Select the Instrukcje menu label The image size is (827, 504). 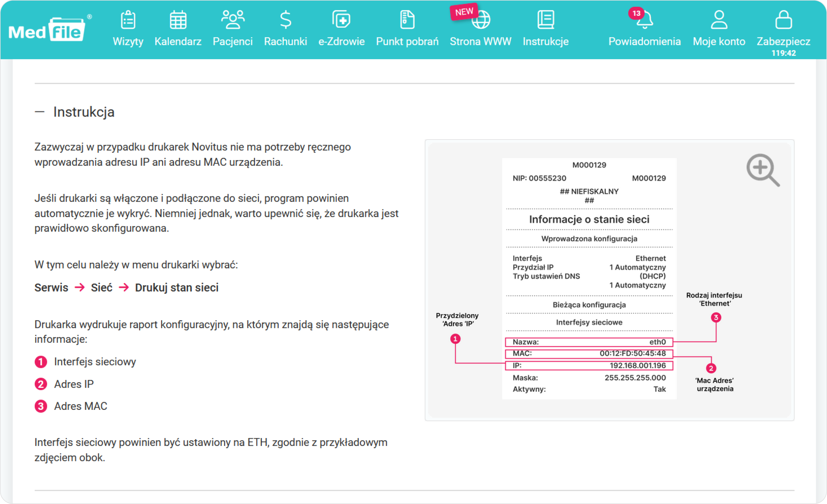pos(546,41)
